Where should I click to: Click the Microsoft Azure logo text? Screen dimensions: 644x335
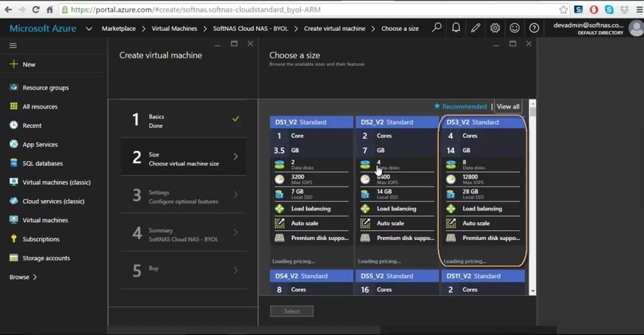(x=43, y=28)
